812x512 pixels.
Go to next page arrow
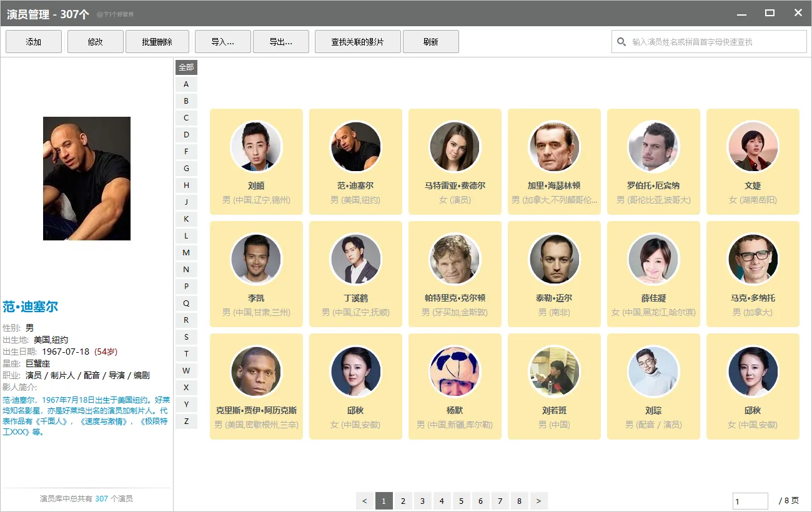coord(538,501)
